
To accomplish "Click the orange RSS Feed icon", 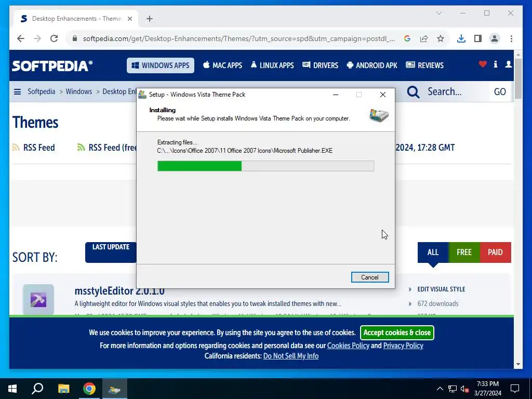I will (16, 148).
